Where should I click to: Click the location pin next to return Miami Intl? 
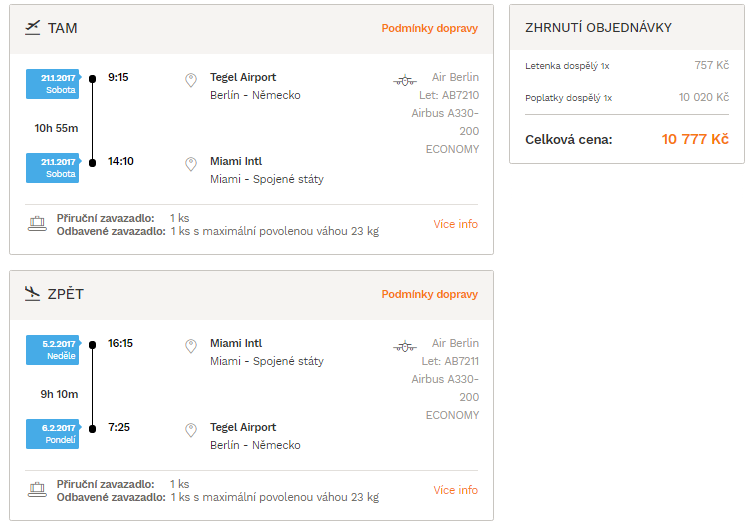click(191, 346)
